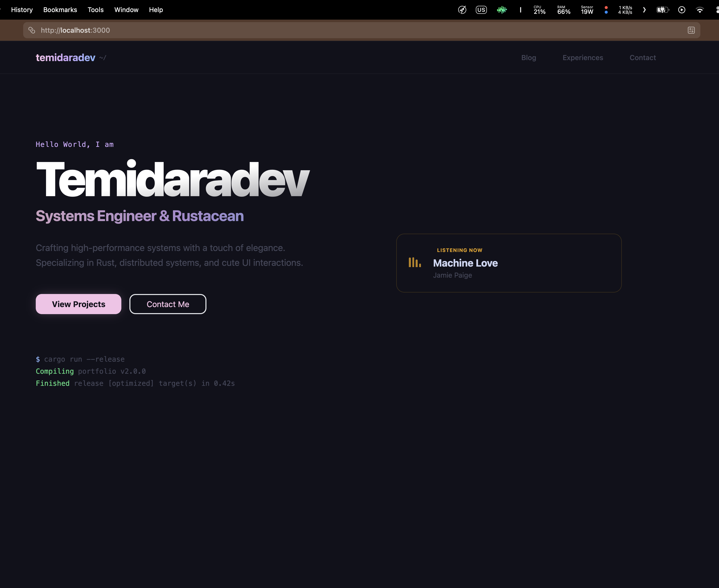Viewport: 719px width, 588px height.
Task: Click the equalizer bars in Listening Now card
Action: coord(415,263)
